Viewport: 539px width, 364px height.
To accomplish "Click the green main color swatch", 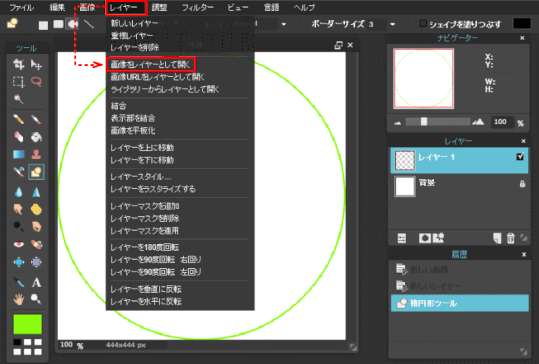I will pos(28,324).
